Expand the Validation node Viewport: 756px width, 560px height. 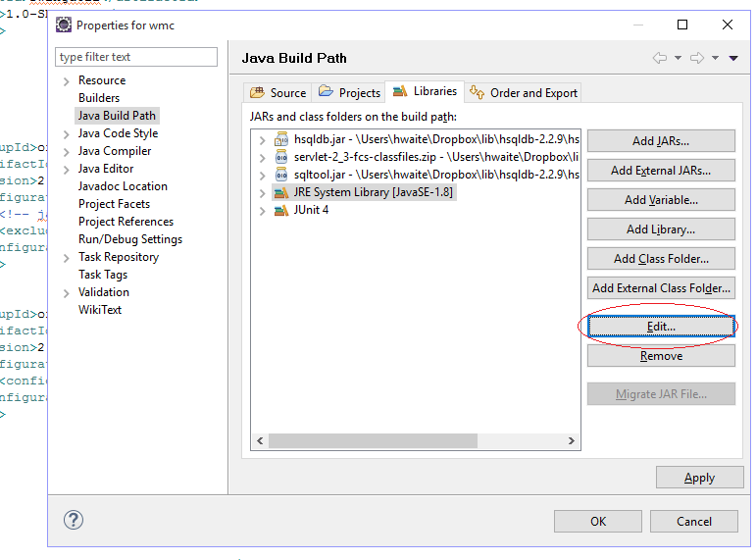67,293
